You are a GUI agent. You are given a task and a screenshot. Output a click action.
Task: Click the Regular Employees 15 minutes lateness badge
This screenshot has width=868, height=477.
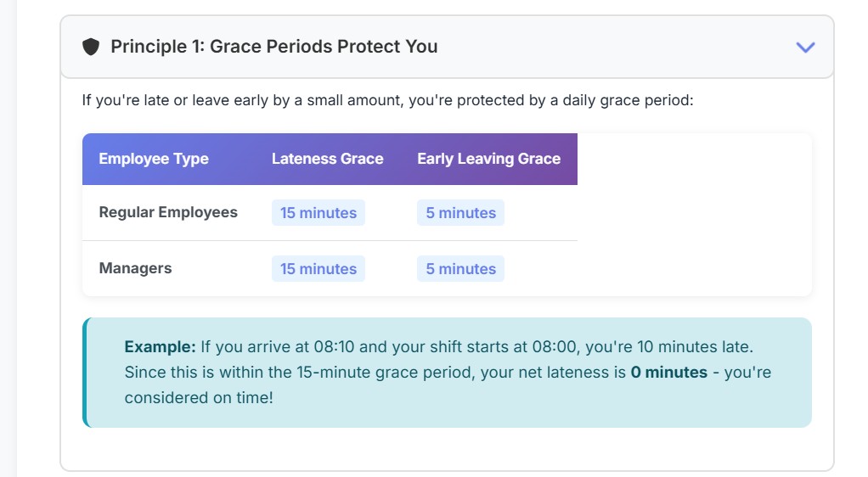(318, 213)
